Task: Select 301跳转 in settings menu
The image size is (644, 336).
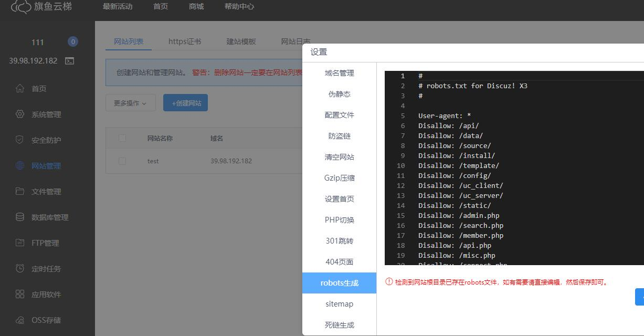Action: [340, 241]
